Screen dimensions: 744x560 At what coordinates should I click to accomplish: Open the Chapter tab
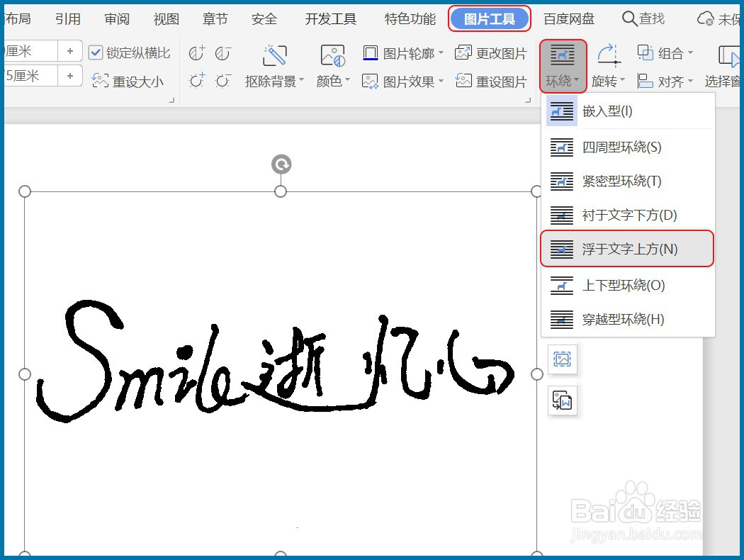coord(215,19)
